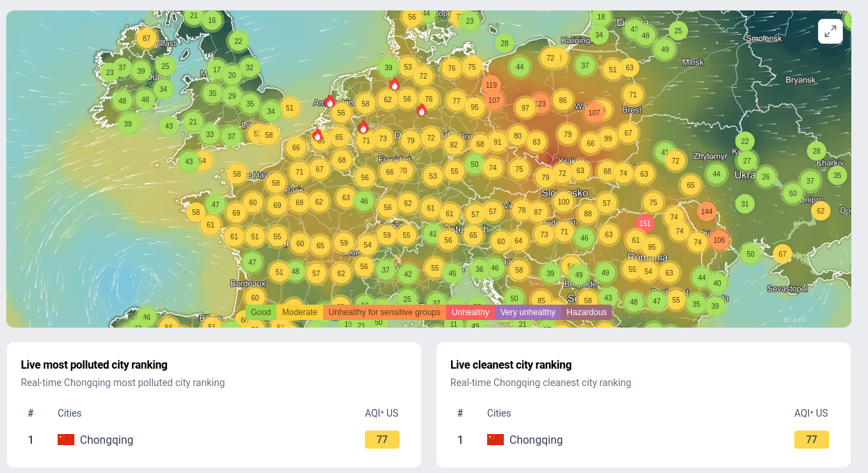
Task: Click the Hazardous legend swatch
Action: [587, 312]
